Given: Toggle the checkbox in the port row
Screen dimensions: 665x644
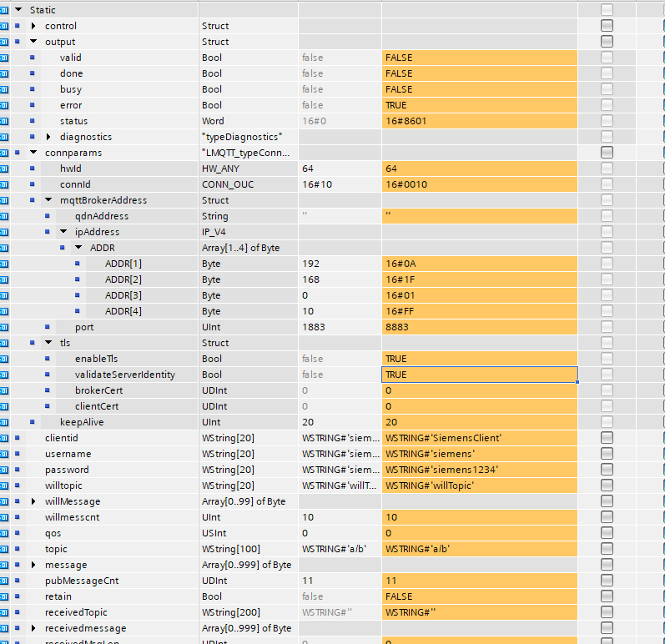Looking at the screenshot, I should [x=607, y=327].
